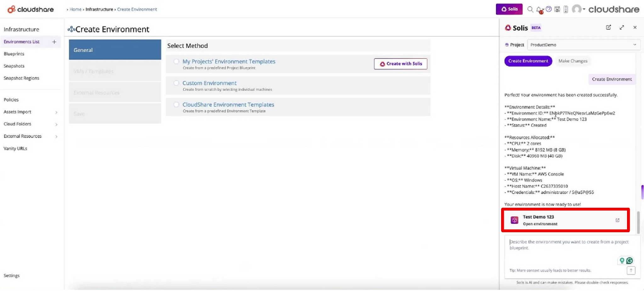This screenshot has height=291, width=644.
Task: Click the Credentials line in chat
Action: pos(549,192)
